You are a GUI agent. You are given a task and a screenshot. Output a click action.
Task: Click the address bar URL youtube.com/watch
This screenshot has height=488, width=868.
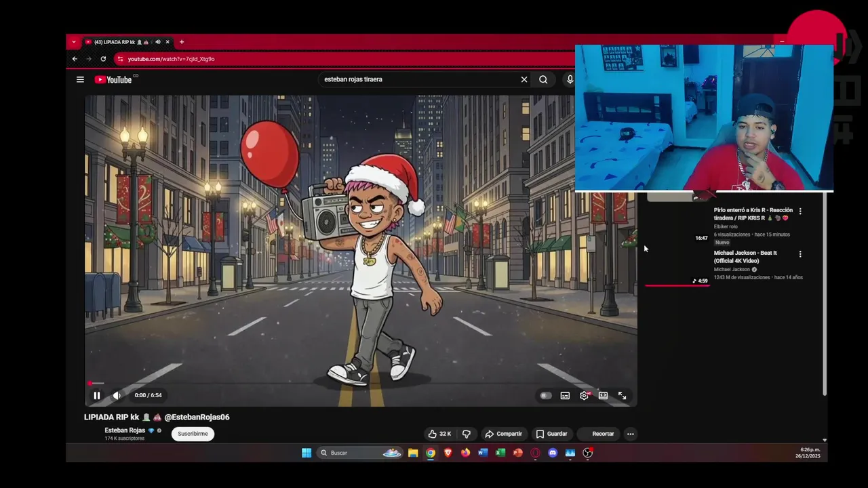pos(171,59)
